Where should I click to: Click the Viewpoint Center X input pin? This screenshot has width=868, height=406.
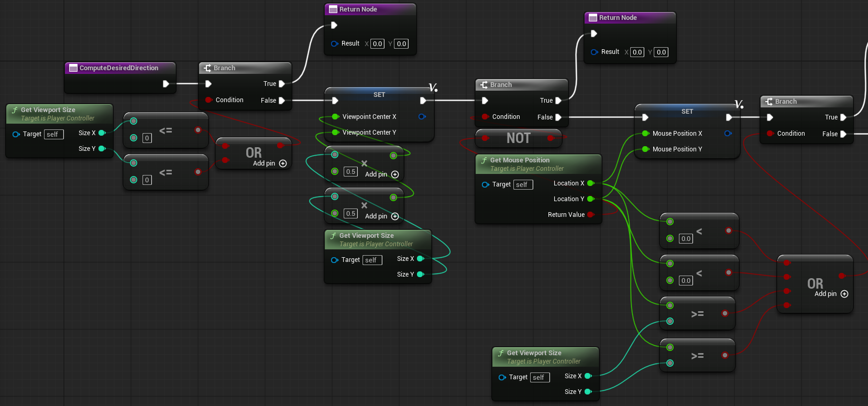pyautogui.click(x=335, y=117)
